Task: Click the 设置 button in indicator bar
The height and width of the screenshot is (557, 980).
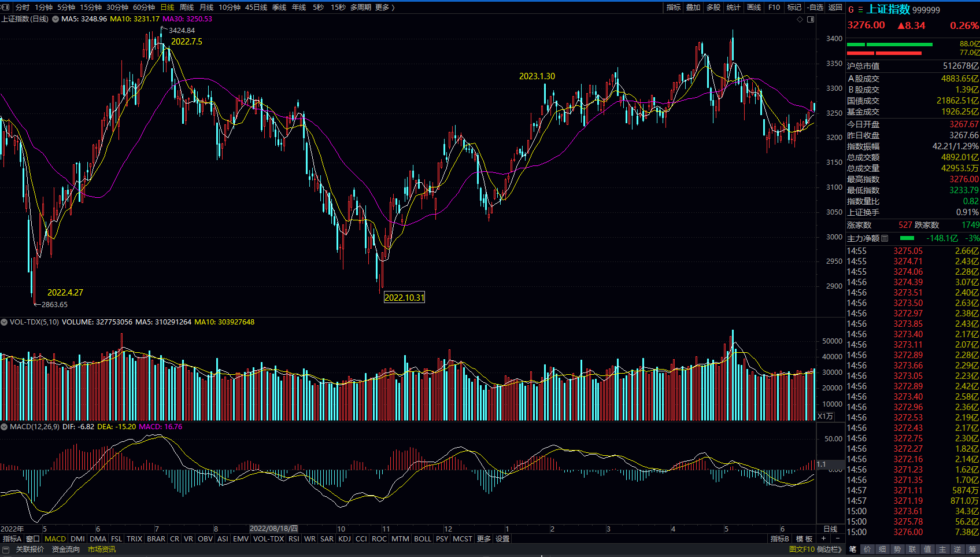Action: pos(502,539)
